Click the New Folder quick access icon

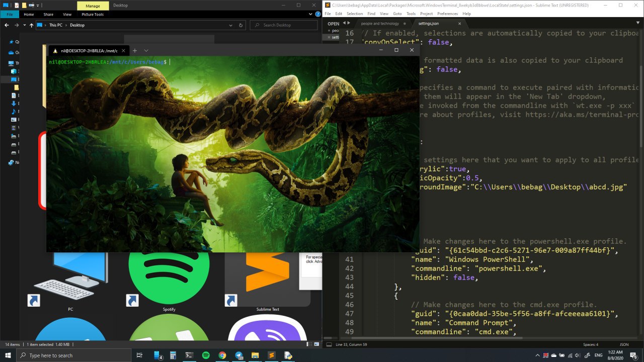point(24,5)
